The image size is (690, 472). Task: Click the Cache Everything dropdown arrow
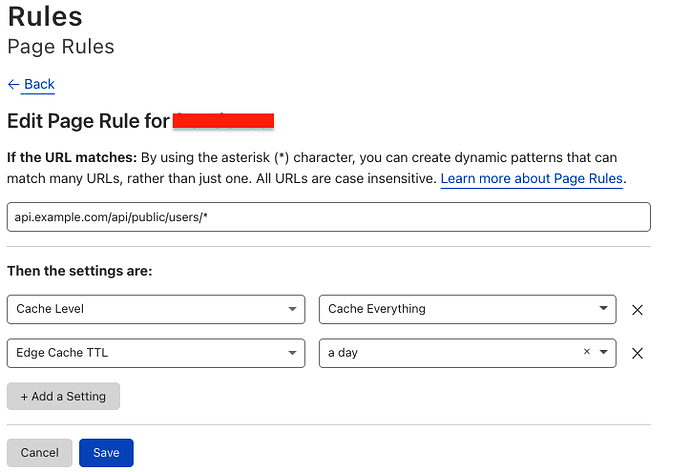pos(604,310)
